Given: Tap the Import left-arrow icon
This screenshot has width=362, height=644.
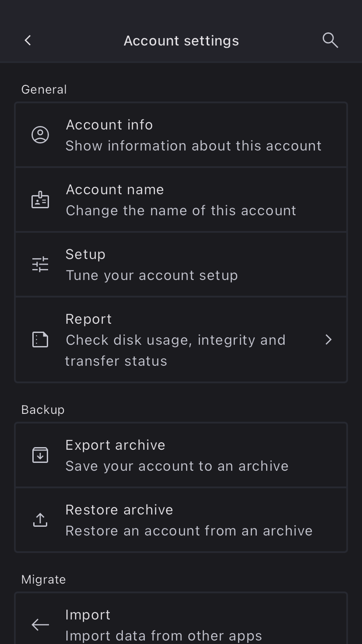Looking at the screenshot, I should pos(40,625).
